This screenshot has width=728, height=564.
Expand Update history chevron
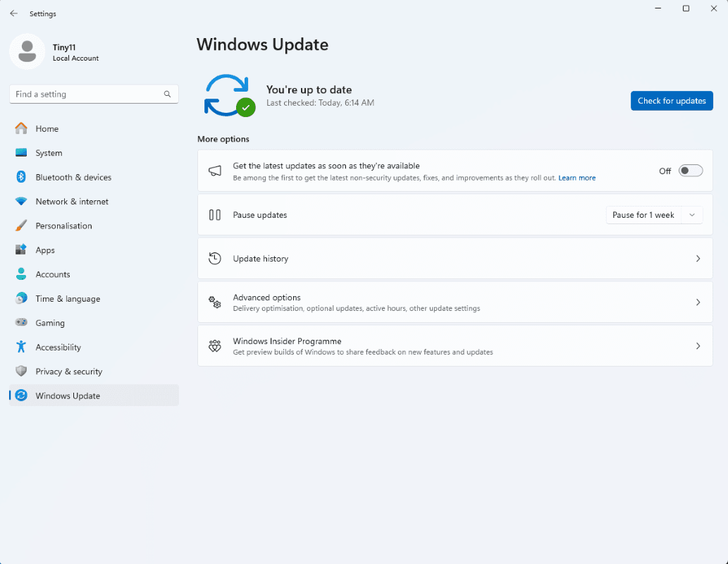pos(698,258)
